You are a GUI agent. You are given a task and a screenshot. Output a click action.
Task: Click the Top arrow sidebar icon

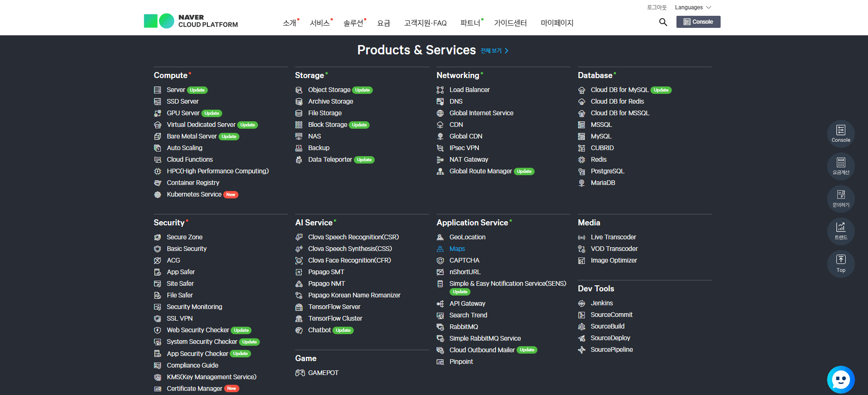pyautogui.click(x=841, y=264)
